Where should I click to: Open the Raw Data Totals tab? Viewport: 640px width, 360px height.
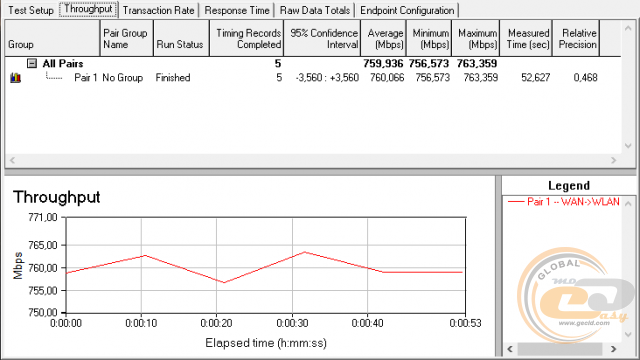pyautogui.click(x=315, y=10)
